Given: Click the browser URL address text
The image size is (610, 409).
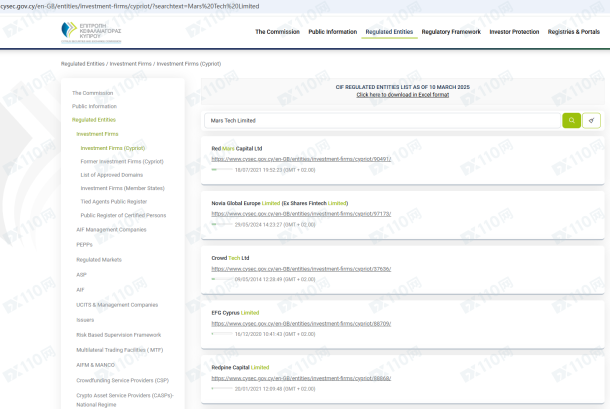Looking at the screenshot, I should point(130,6).
